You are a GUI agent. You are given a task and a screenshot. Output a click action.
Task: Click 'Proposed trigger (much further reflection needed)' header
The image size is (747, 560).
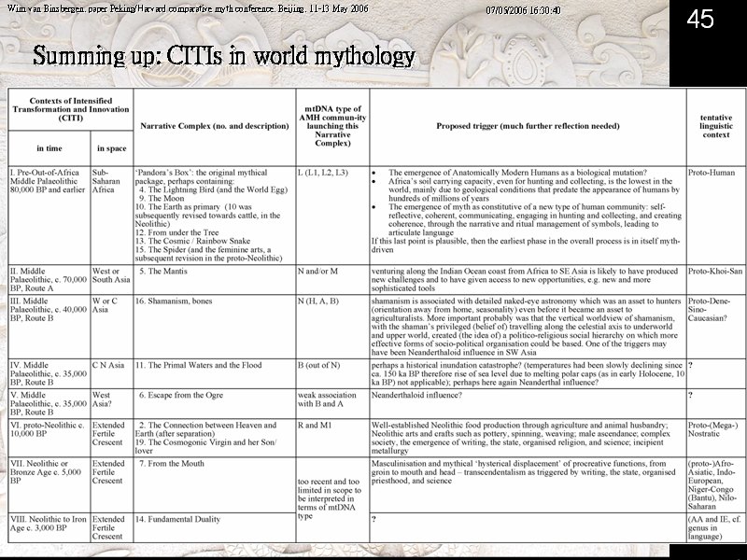coord(528,126)
